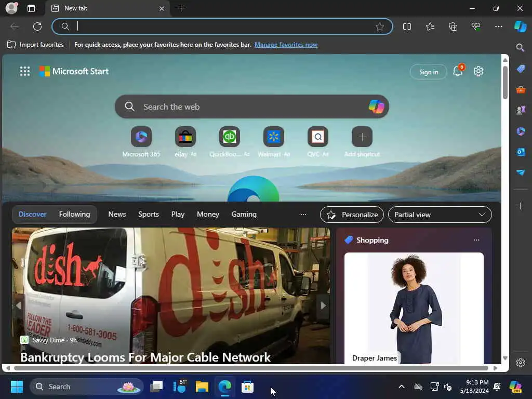Add page to favorites star icon
The width and height of the screenshot is (532, 399).
coord(380,26)
